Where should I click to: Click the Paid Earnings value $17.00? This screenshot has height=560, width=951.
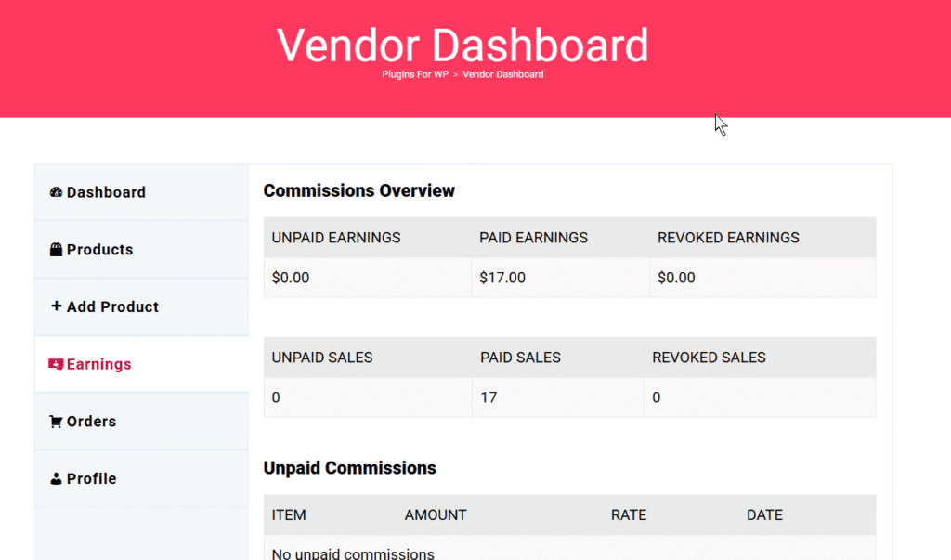(x=501, y=277)
